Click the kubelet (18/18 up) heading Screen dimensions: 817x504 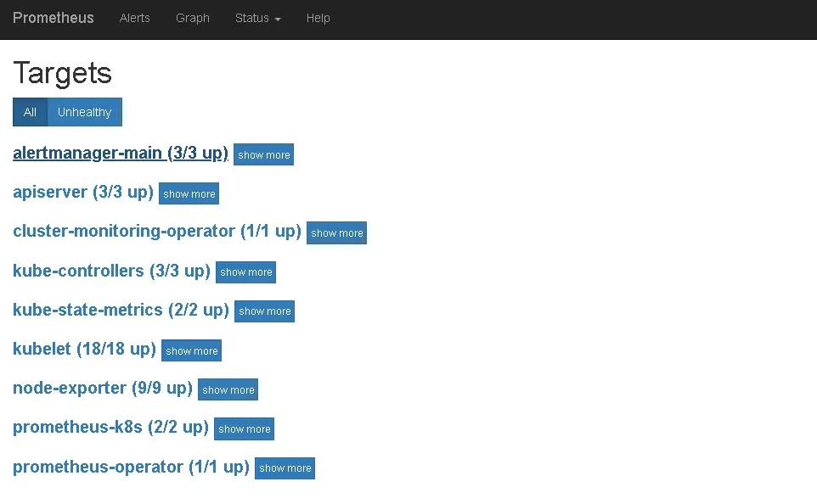click(x=84, y=349)
